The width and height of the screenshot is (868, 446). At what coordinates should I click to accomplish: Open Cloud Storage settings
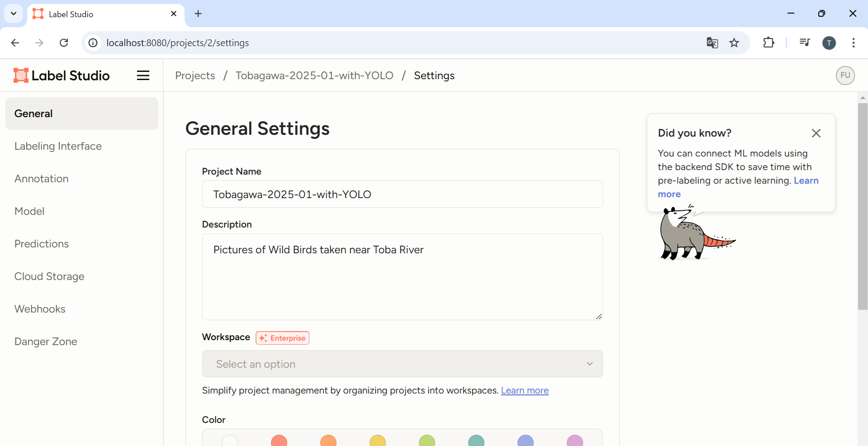82,276
